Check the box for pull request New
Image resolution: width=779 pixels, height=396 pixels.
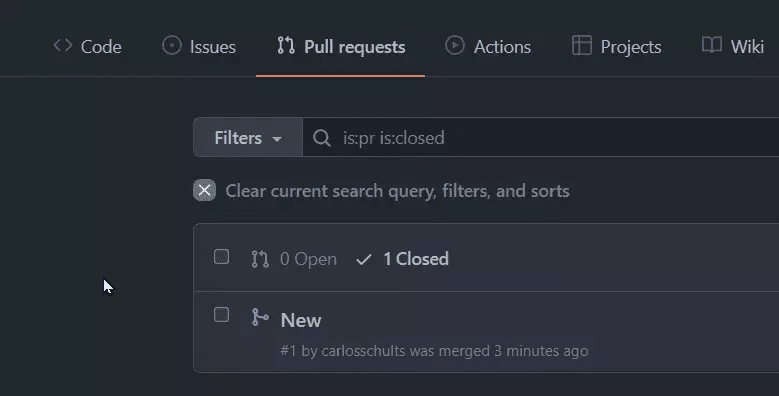[x=221, y=315]
